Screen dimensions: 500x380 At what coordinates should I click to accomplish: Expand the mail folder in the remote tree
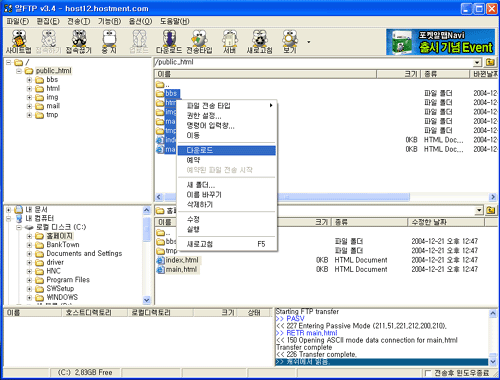tap(29, 106)
